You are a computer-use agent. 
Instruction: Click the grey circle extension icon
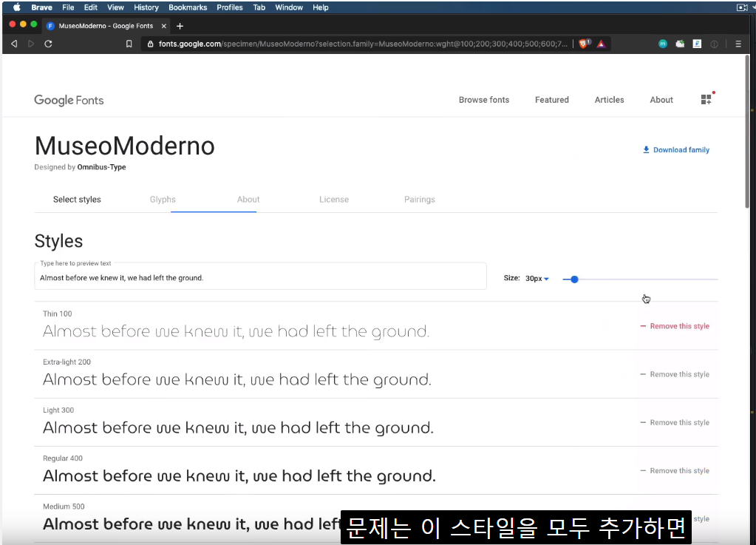tap(714, 44)
